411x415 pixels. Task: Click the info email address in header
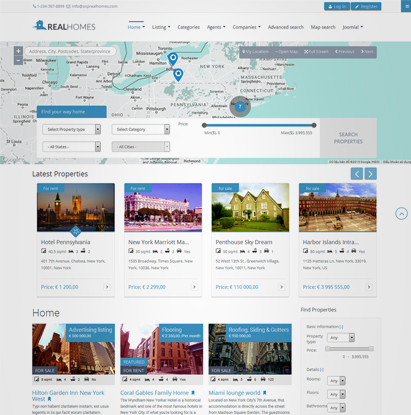tap(95, 6)
